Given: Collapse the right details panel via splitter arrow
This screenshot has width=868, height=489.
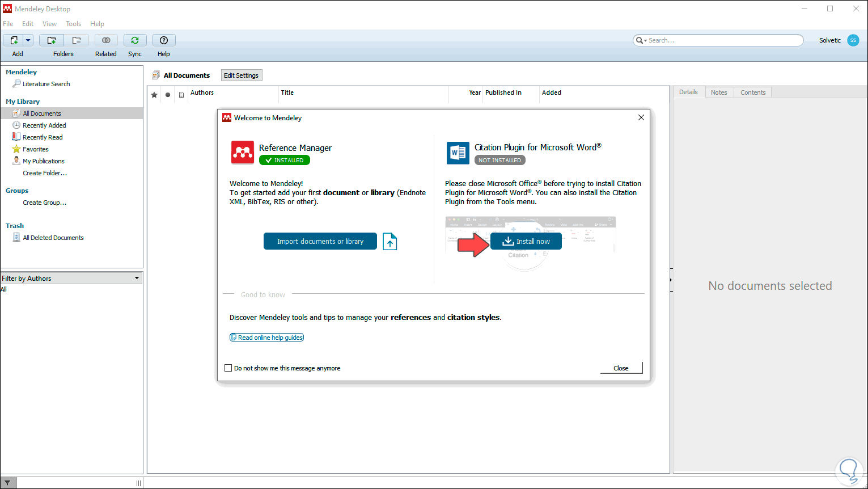Looking at the screenshot, I should coord(671,280).
